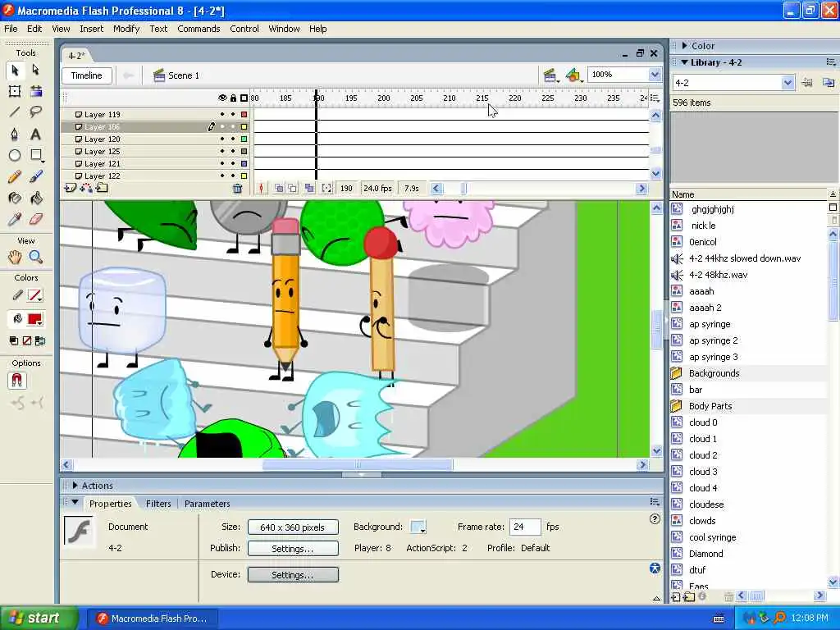Screen dimensions: 840x630
Task: Collapse the Properties panel triangle
Action: (75, 503)
